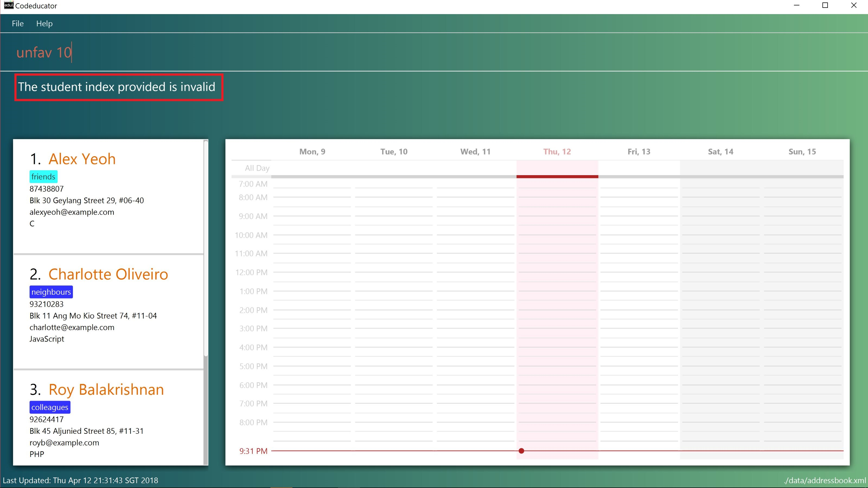The height and width of the screenshot is (488, 868).
Task: Click the '9:00 AM' time label
Action: click(253, 216)
